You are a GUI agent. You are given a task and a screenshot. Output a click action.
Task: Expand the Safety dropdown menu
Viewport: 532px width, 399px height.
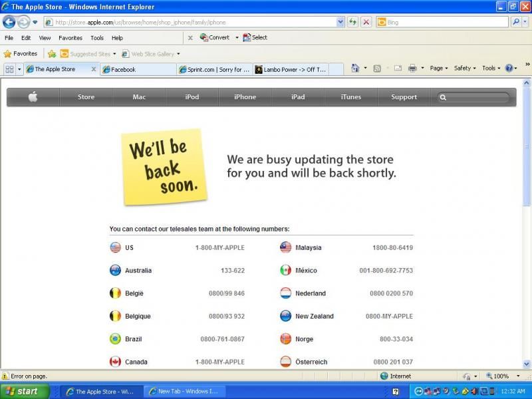tap(465, 68)
